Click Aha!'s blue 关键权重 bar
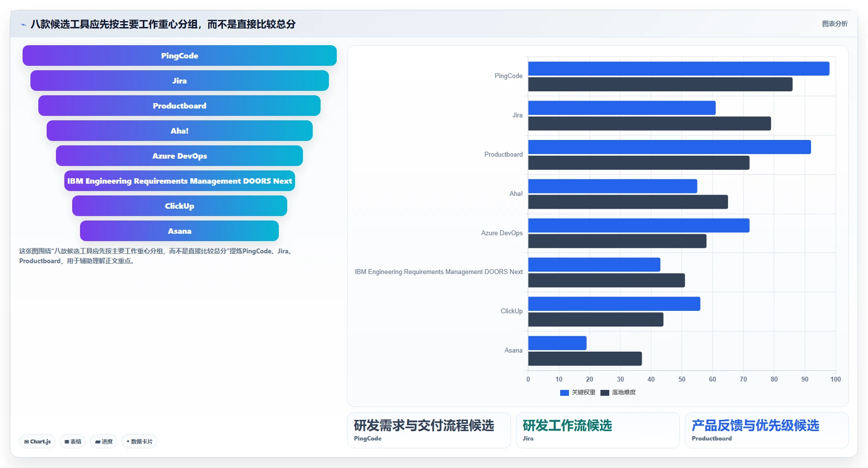The width and height of the screenshot is (868, 468). pyautogui.click(x=613, y=186)
